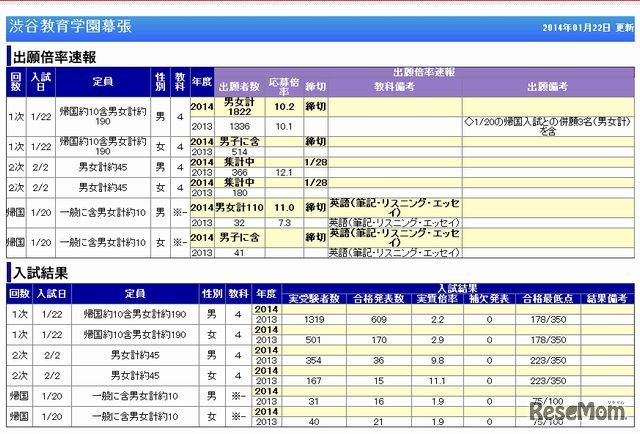Viewport: 640px width, 434px height.
Task: Select the 366 applicants cell
Action: tap(240, 172)
